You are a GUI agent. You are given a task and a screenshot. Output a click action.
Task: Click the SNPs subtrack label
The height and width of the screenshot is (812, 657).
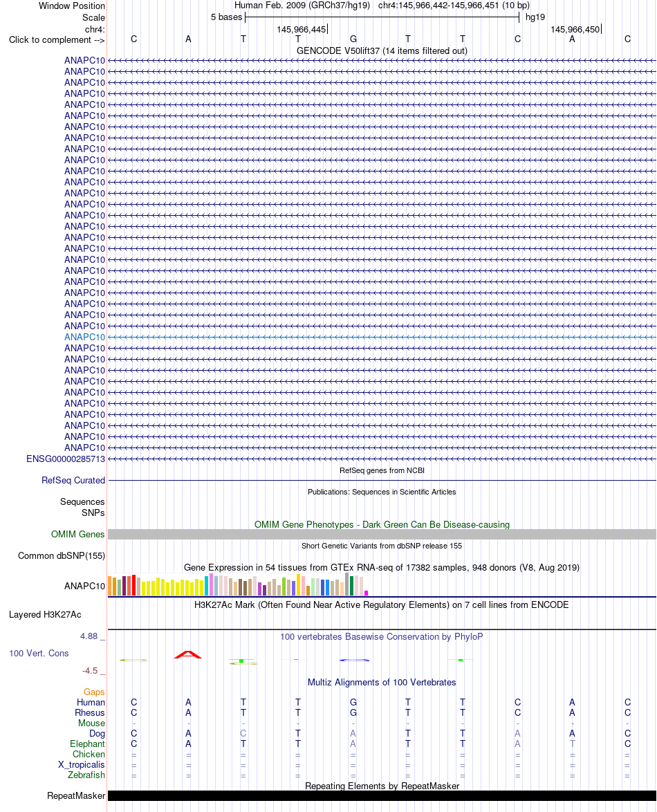[x=93, y=513]
